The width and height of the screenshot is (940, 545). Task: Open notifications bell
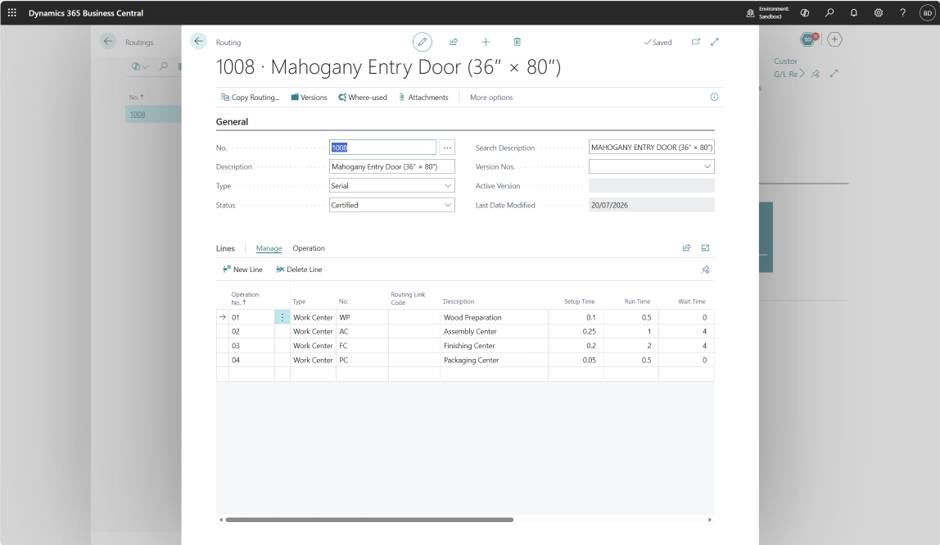[x=854, y=13]
